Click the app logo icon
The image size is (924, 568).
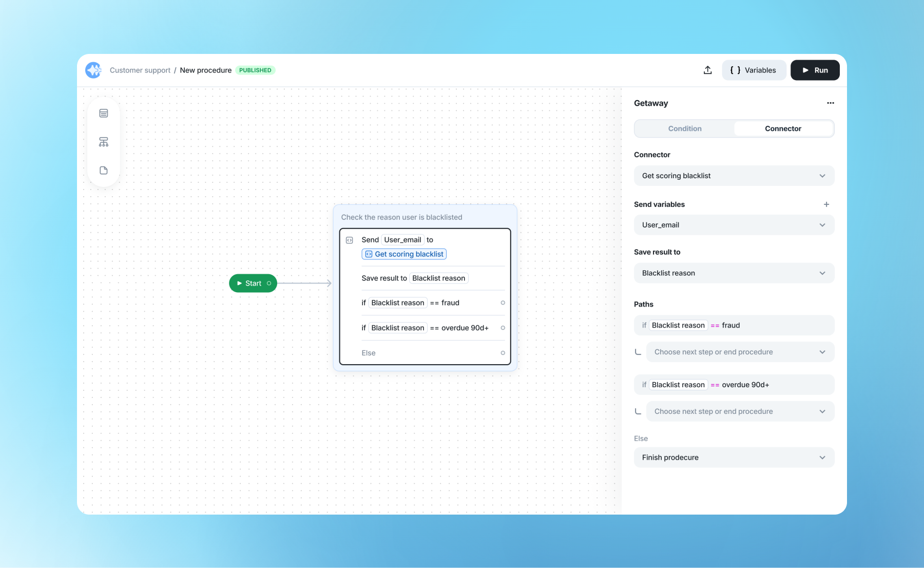pyautogui.click(x=93, y=70)
